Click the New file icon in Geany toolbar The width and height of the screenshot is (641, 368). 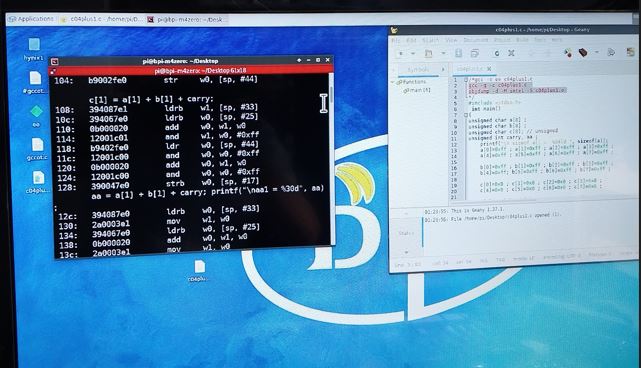click(x=401, y=53)
